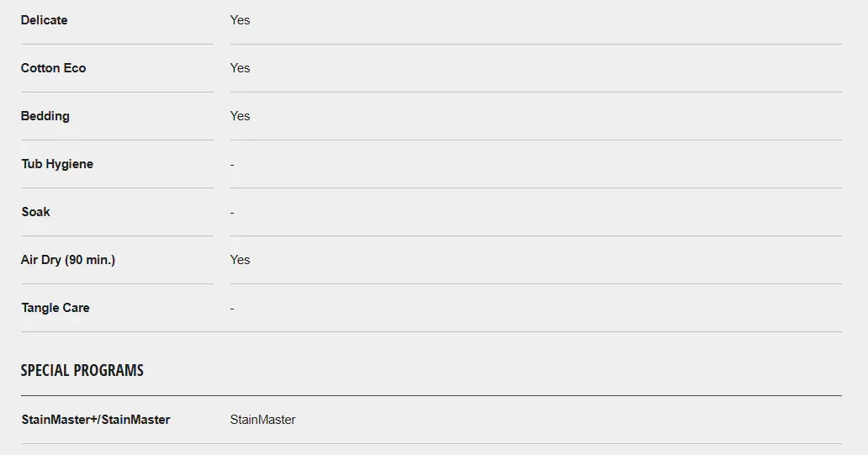Select the StainMaster value in Special Programs
868x455 pixels.
click(x=262, y=420)
